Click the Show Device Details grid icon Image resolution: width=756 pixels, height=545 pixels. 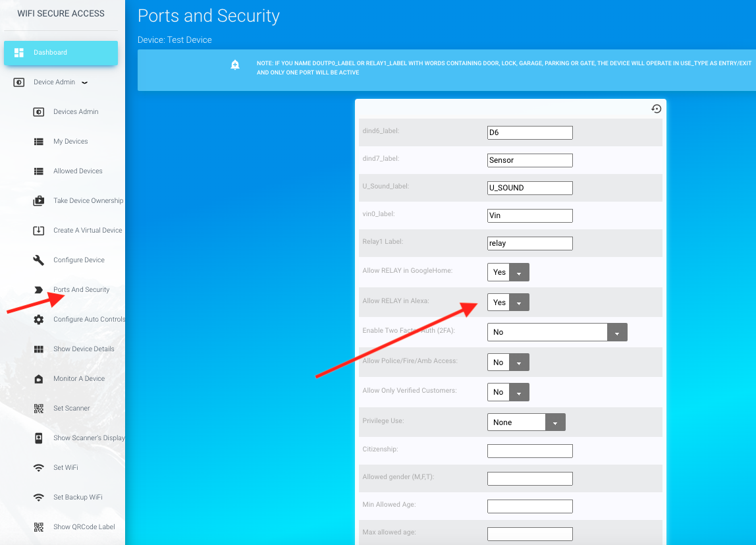39,349
